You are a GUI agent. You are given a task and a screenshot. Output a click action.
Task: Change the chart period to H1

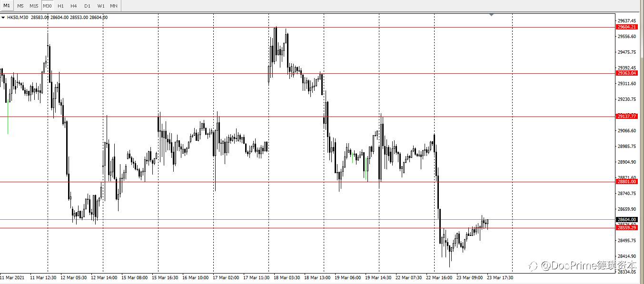tap(60, 6)
